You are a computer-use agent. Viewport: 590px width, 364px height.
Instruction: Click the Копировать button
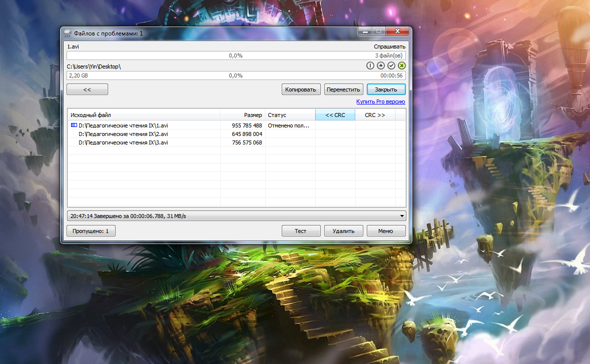coord(301,89)
